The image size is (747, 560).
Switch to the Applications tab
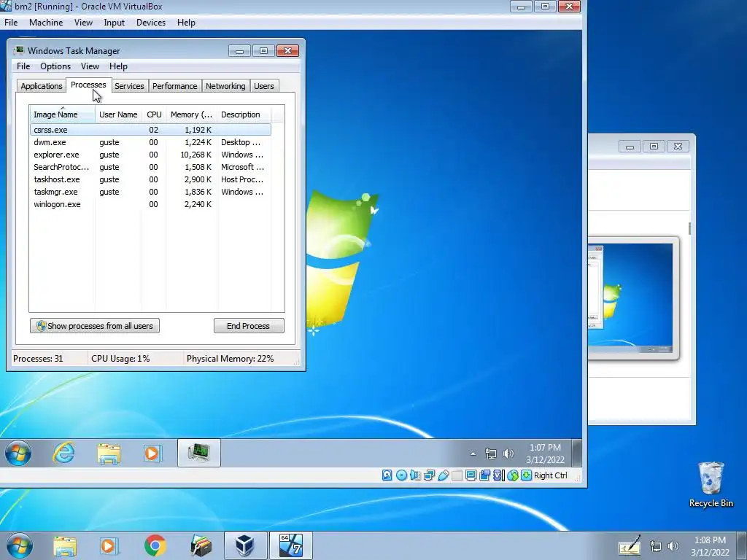tap(42, 86)
